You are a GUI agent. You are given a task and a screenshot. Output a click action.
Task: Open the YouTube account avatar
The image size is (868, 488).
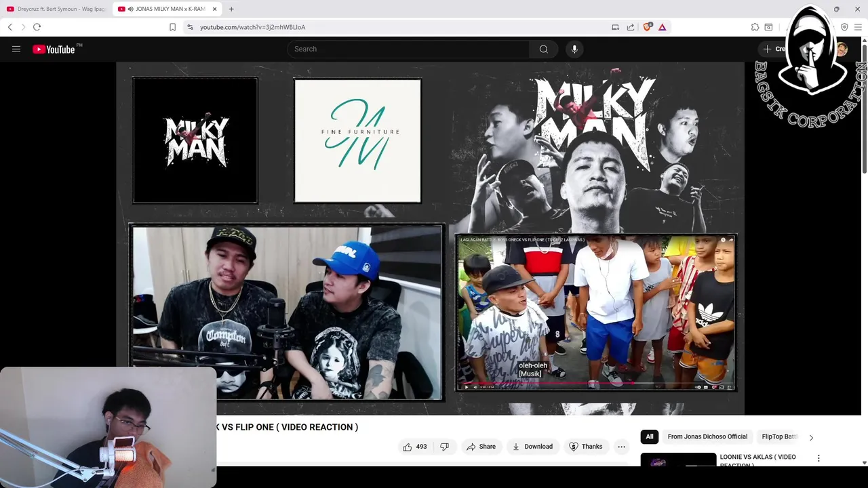click(x=842, y=49)
